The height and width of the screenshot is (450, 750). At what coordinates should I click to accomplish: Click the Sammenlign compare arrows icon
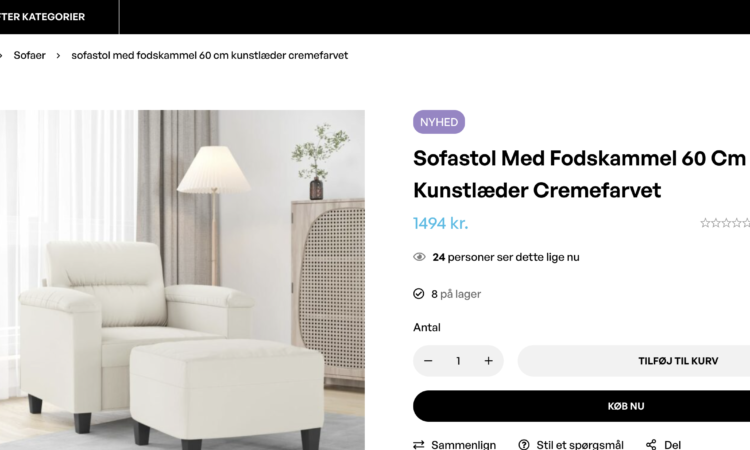[x=419, y=445]
